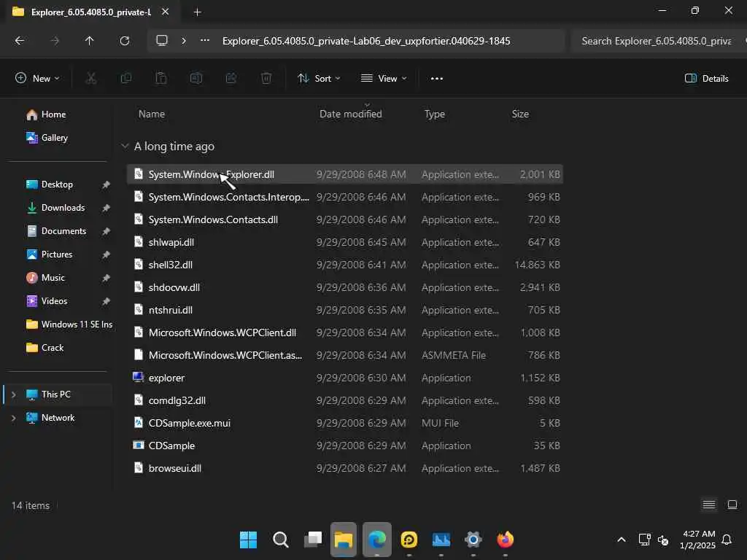Sort by the Name column header

coord(152,114)
